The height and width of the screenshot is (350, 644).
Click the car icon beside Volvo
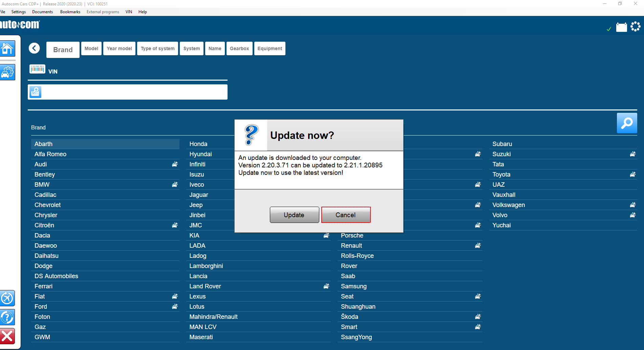[x=632, y=215]
